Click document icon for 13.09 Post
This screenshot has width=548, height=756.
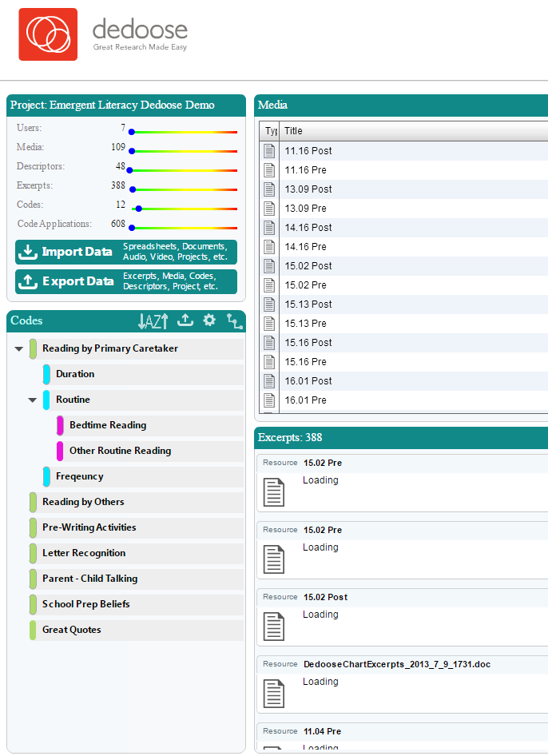coord(269,189)
